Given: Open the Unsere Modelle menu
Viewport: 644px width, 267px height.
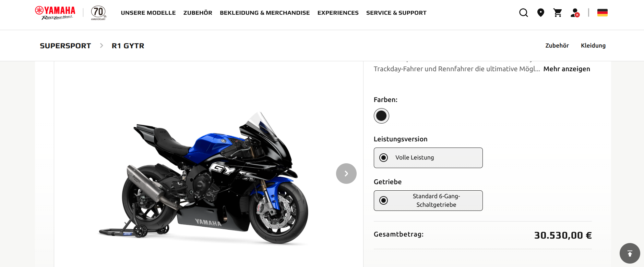Looking at the screenshot, I should (148, 13).
